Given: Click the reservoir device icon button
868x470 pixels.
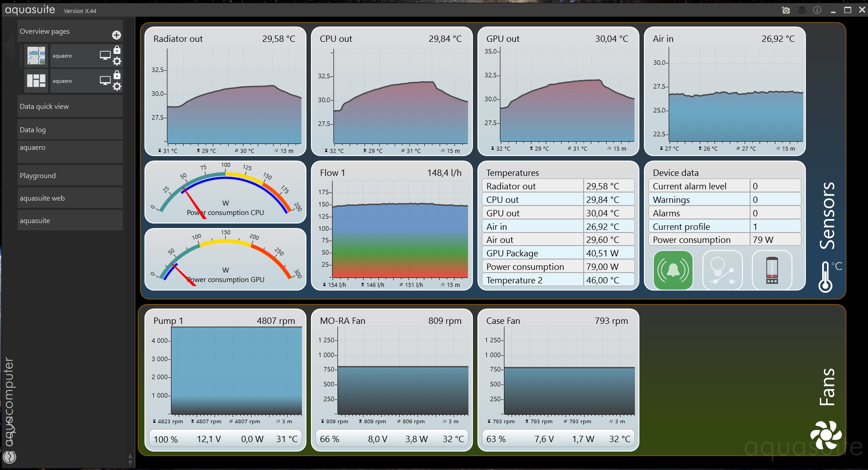Looking at the screenshot, I should [x=772, y=270].
